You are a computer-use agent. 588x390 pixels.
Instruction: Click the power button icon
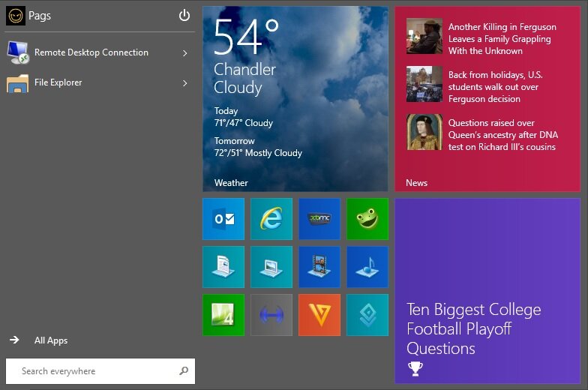click(184, 16)
